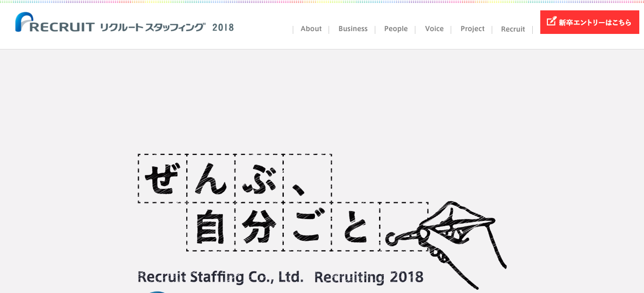Click the リクルートスタッフィング header text
The width and height of the screenshot is (644, 293).
pyautogui.click(x=153, y=27)
